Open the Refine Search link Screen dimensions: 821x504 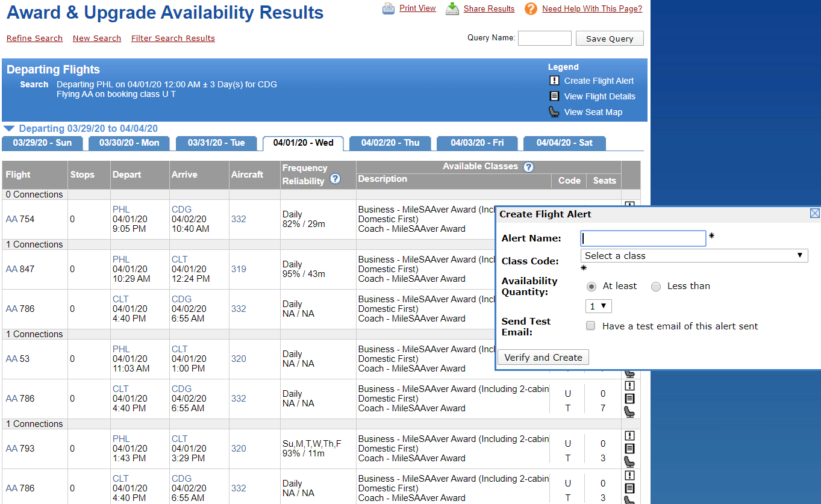point(34,38)
